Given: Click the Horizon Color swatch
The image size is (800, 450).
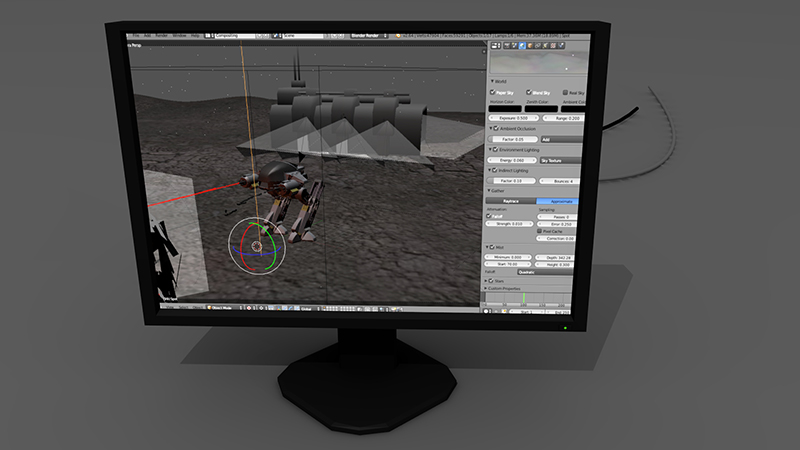Looking at the screenshot, I should pyautogui.click(x=503, y=106).
